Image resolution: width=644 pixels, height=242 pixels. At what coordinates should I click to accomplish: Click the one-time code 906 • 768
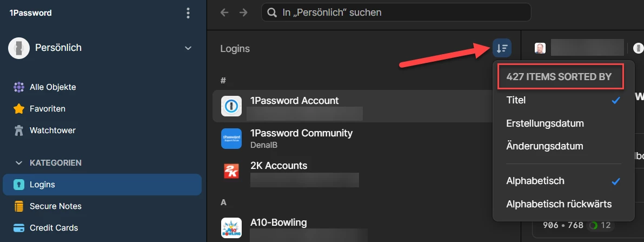[563, 225]
